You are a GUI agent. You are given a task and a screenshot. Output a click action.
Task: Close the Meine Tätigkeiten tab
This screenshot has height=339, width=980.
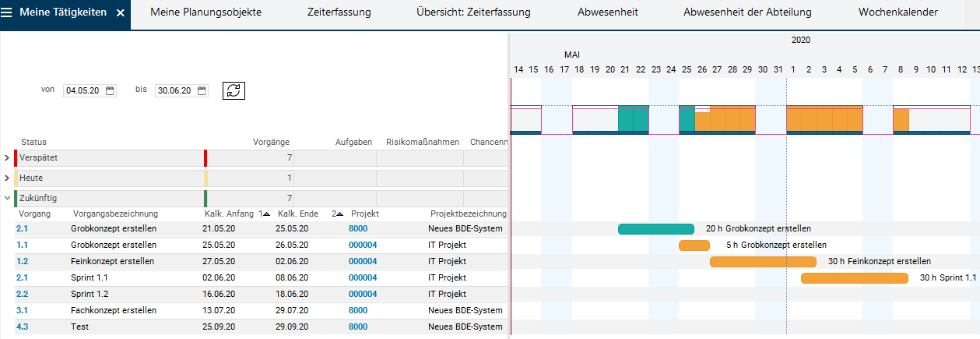pos(120,13)
